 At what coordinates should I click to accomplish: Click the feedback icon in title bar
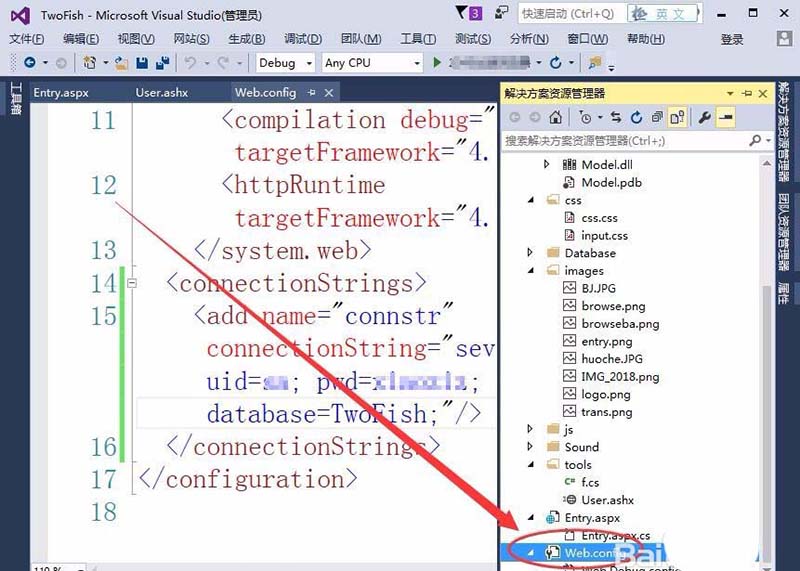coord(502,12)
